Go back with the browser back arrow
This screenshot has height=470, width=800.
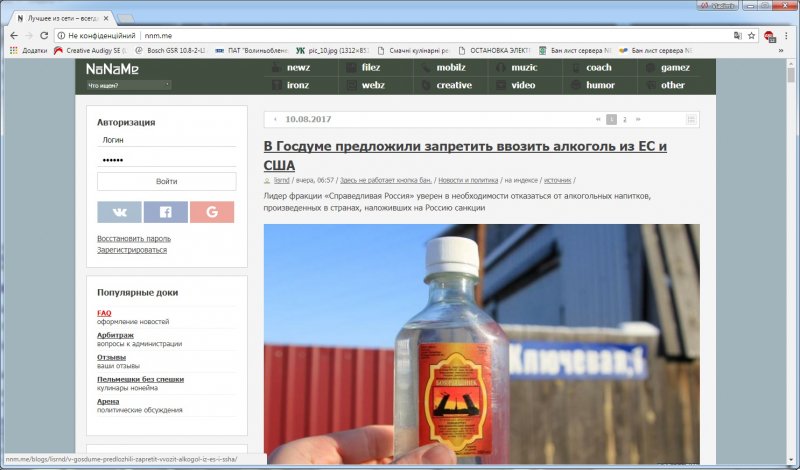pyautogui.click(x=14, y=36)
